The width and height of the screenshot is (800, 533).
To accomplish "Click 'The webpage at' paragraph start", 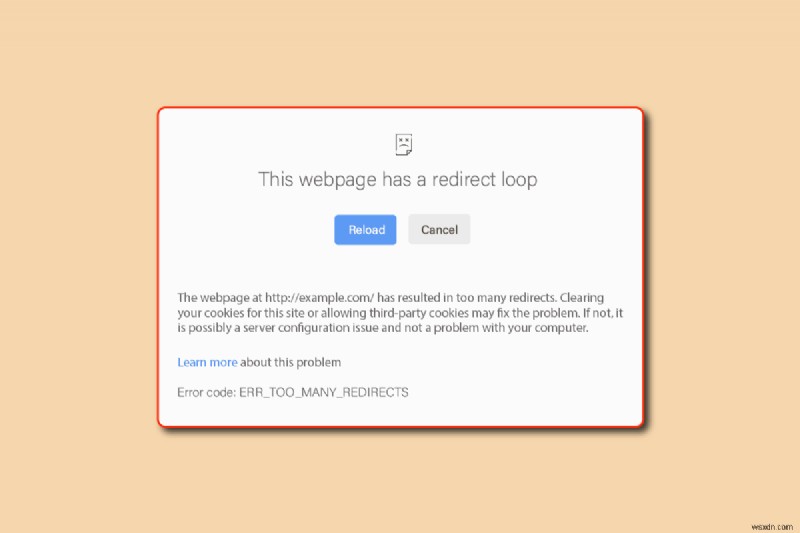I will pyautogui.click(x=219, y=298).
